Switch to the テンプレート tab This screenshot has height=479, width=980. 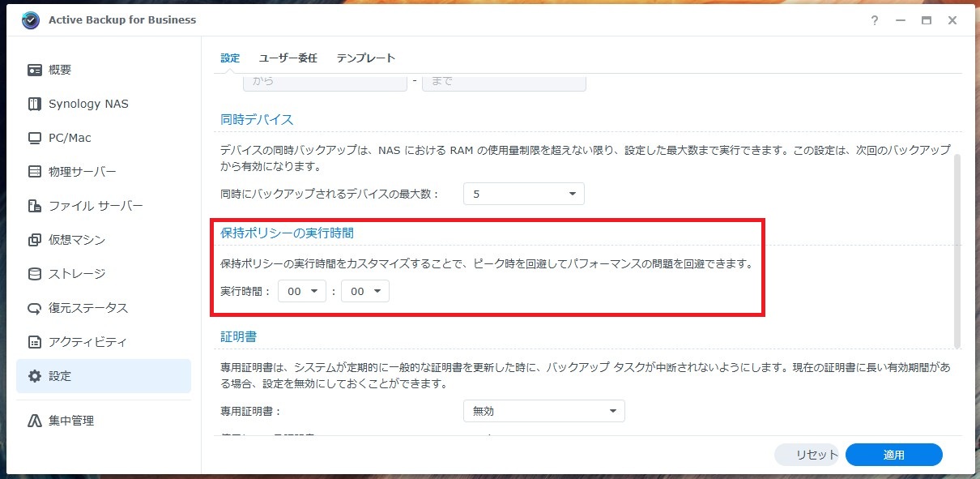366,58
